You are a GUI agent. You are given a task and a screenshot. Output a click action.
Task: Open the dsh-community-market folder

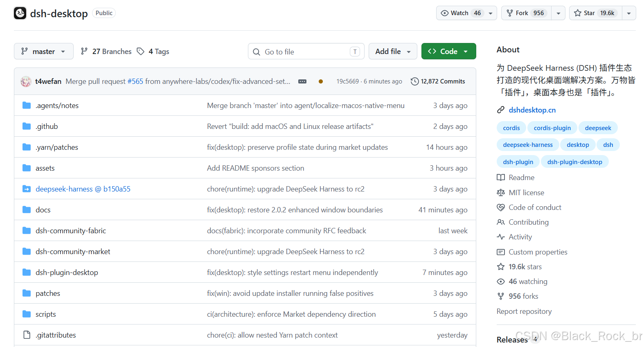point(73,252)
